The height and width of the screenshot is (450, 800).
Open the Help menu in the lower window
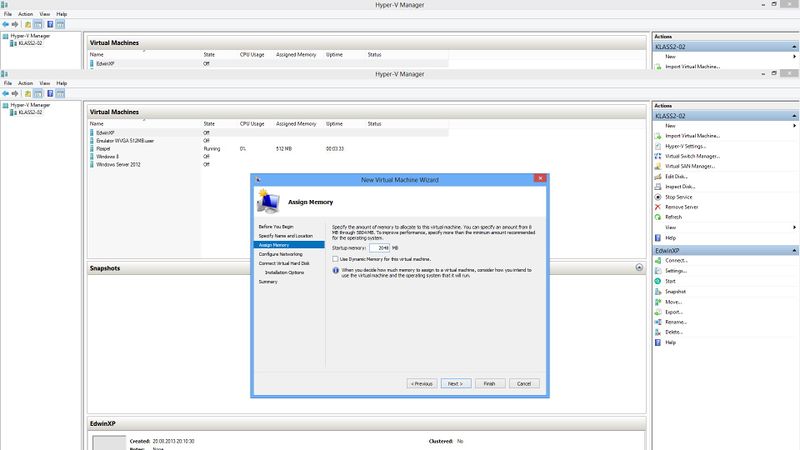(x=62, y=83)
